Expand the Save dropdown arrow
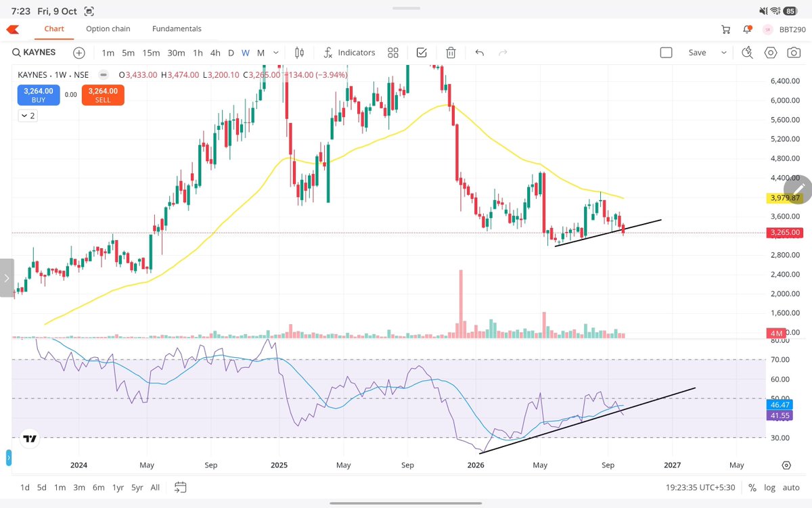This screenshot has width=812, height=508. pyautogui.click(x=724, y=53)
